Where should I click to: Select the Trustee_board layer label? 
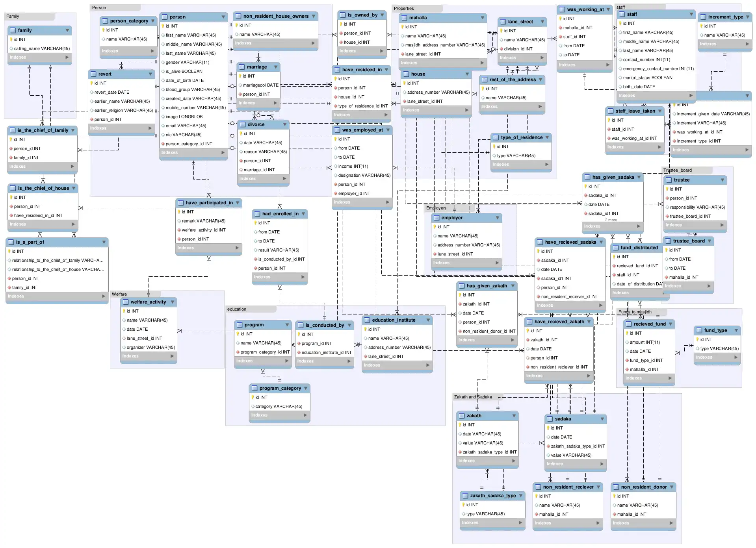678,170
